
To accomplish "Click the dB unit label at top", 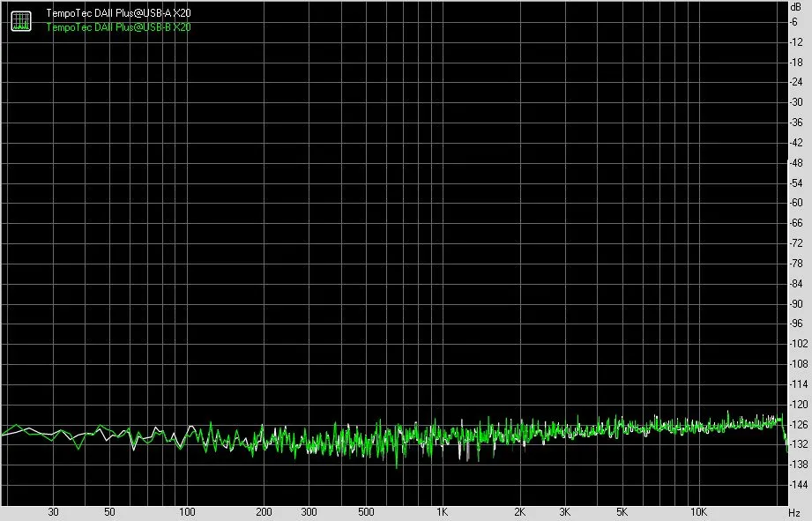I will [795, 7].
